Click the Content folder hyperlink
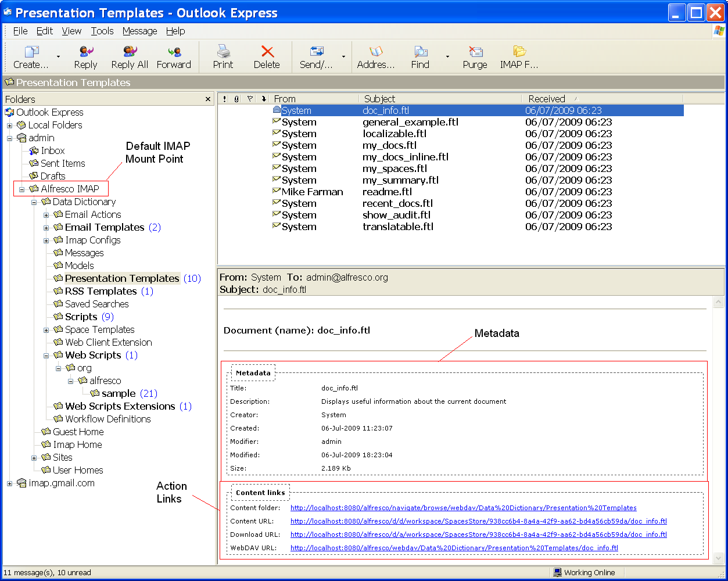 (463, 507)
